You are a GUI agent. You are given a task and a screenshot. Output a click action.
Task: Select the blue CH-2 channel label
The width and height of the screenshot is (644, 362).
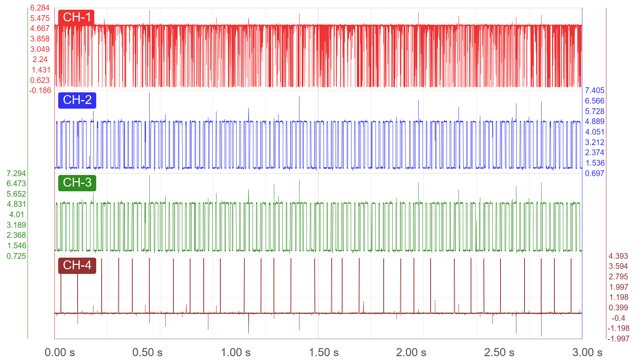pyautogui.click(x=77, y=100)
